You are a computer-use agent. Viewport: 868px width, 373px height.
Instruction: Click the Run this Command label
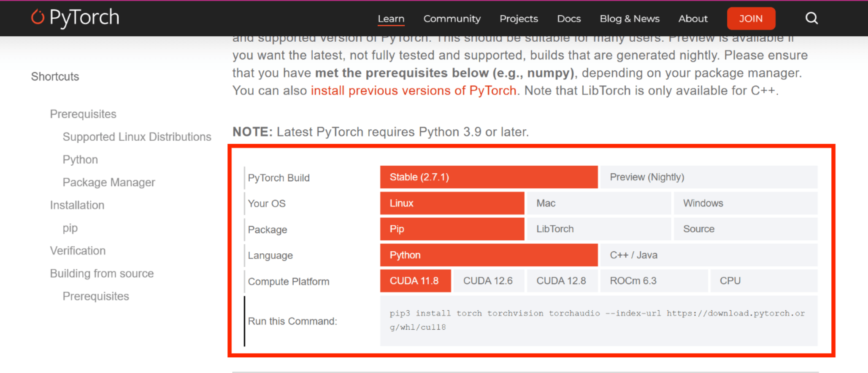[292, 321]
